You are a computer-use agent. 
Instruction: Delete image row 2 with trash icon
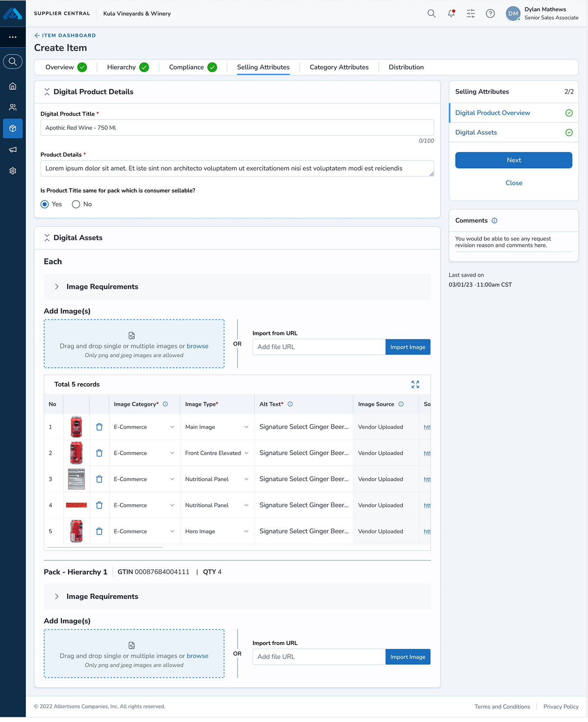click(99, 454)
